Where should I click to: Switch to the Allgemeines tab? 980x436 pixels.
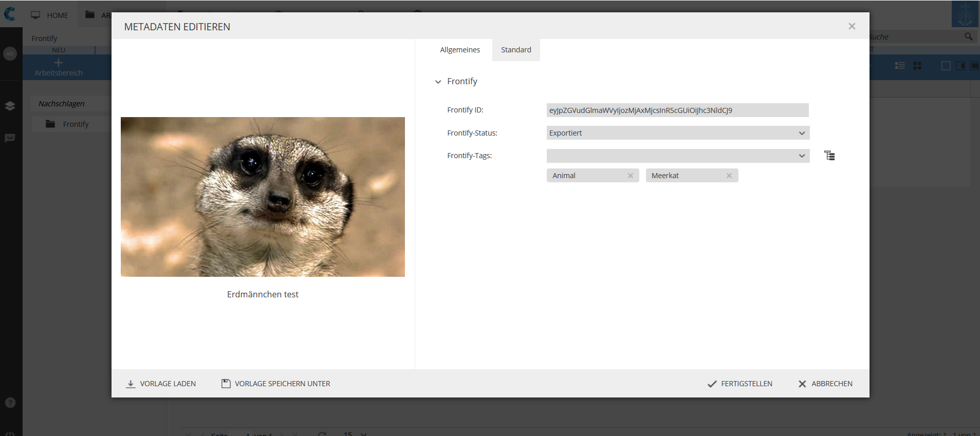(x=460, y=50)
